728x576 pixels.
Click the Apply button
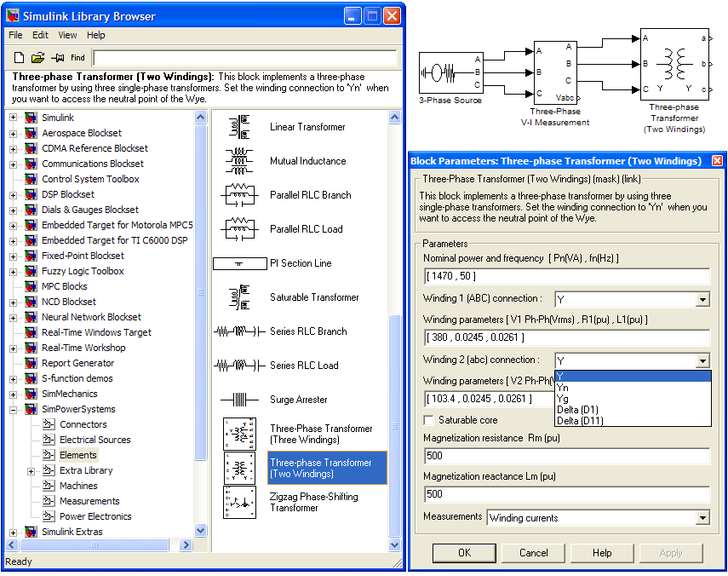[x=671, y=553]
